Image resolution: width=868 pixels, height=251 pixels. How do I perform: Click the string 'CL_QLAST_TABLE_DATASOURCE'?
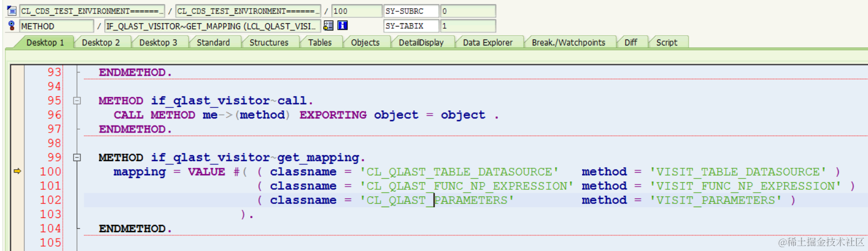(x=459, y=171)
